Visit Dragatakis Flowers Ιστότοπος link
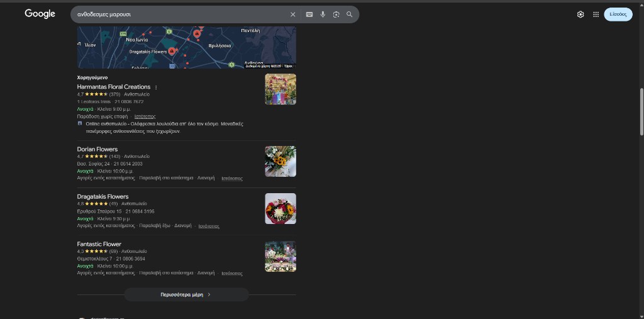 209,226
